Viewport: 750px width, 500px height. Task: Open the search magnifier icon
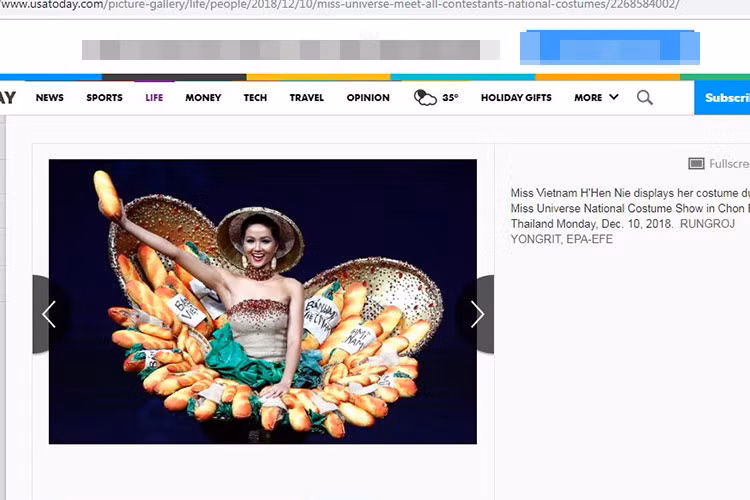point(644,98)
